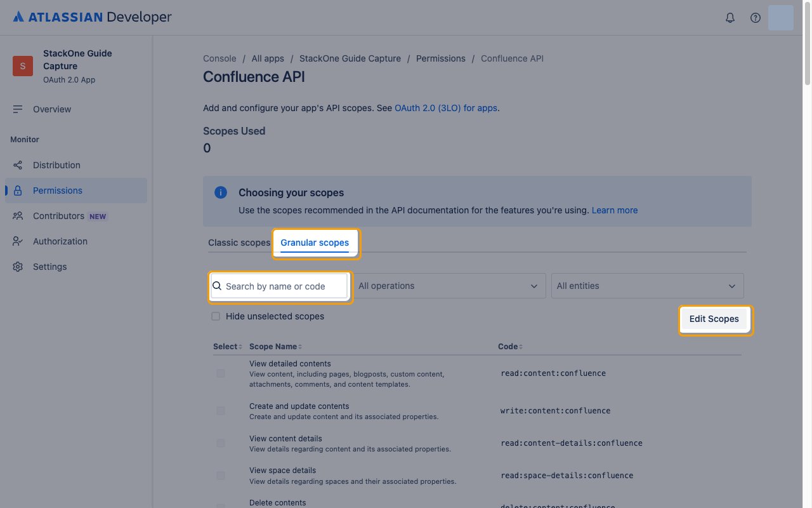Select code read:content:confluence
Screen dimensions: 812x508
(553, 373)
